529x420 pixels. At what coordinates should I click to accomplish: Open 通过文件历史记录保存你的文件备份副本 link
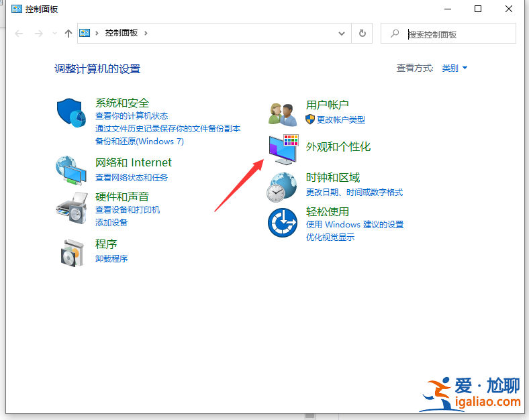(x=168, y=129)
